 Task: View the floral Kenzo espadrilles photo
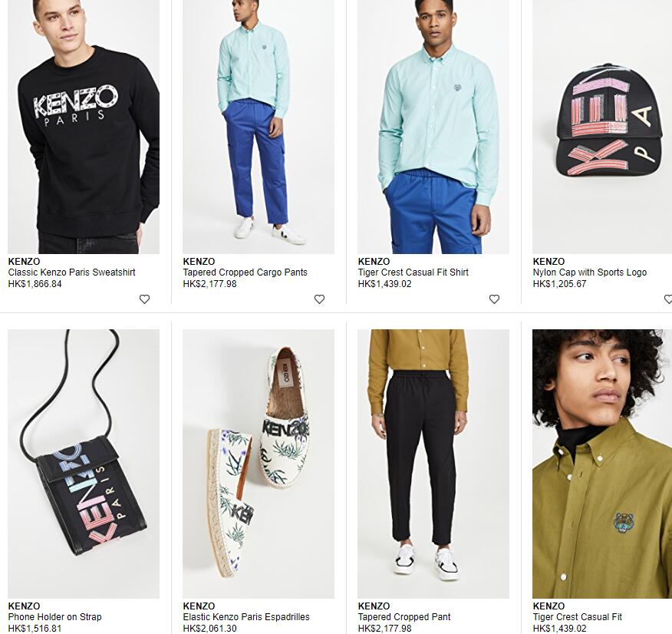[x=259, y=464]
